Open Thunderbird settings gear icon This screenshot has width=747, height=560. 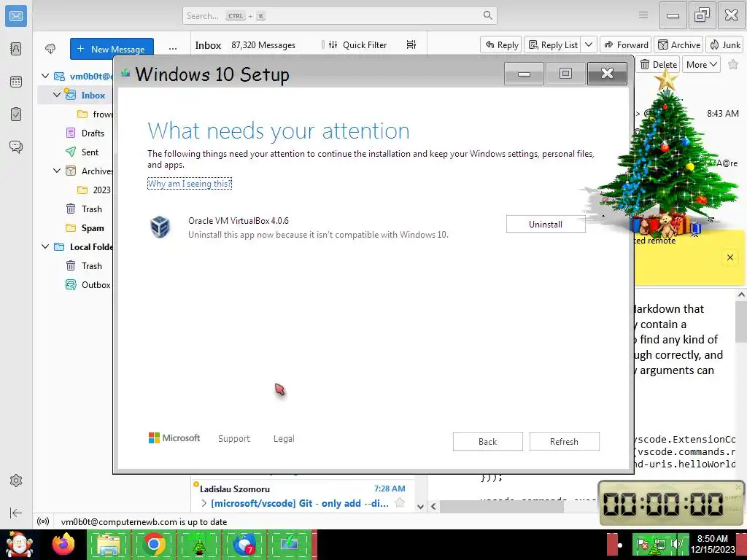[16, 481]
